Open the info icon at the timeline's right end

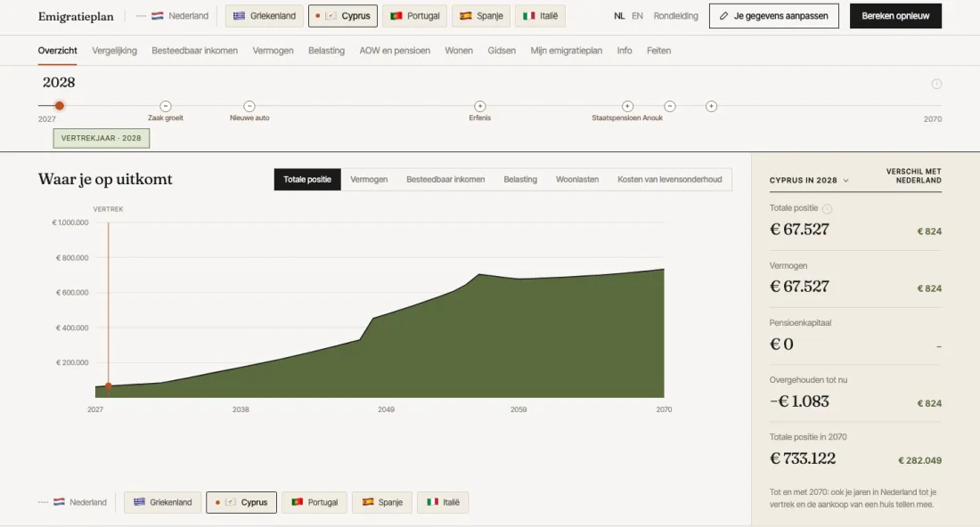[x=936, y=85]
